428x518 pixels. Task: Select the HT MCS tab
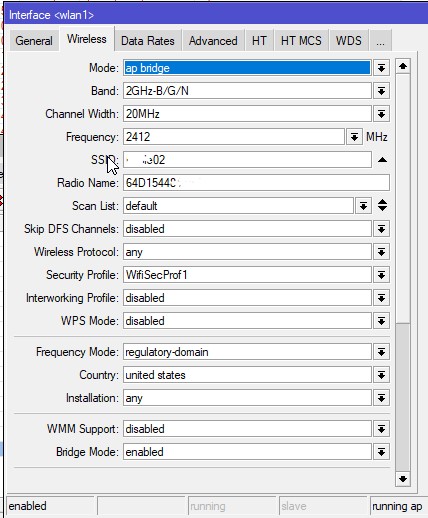click(301, 41)
